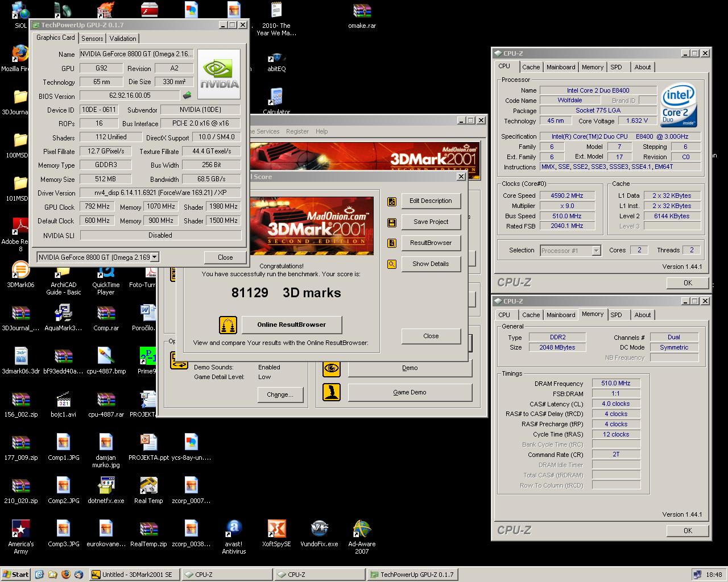Image resolution: width=728 pixels, height=582 pixels.
Task: Select the PROJEKTA.ppt presentation icon
Action: pyautogui.click(x=148, y=448)
